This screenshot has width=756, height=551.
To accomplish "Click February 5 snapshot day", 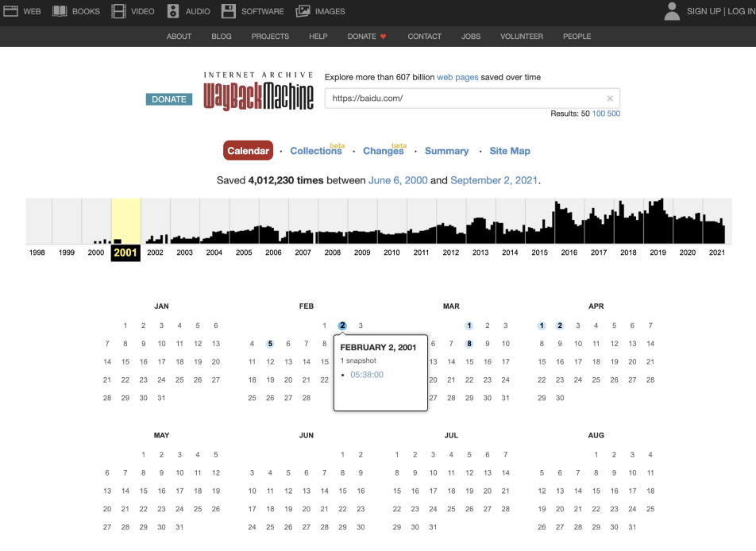I will 270,344.
